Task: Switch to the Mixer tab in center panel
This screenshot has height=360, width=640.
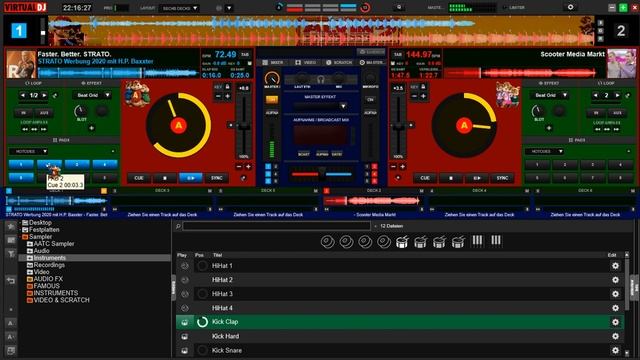Action: pos(273,62)
